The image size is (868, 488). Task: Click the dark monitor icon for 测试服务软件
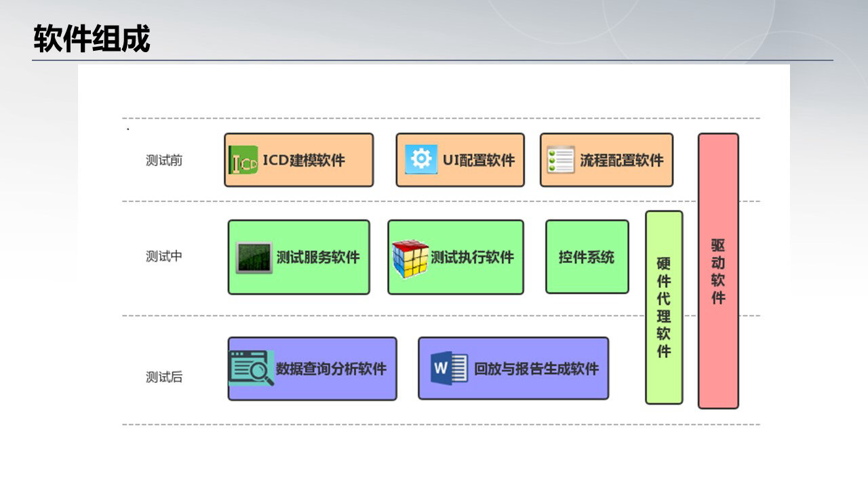pos(254,258)
